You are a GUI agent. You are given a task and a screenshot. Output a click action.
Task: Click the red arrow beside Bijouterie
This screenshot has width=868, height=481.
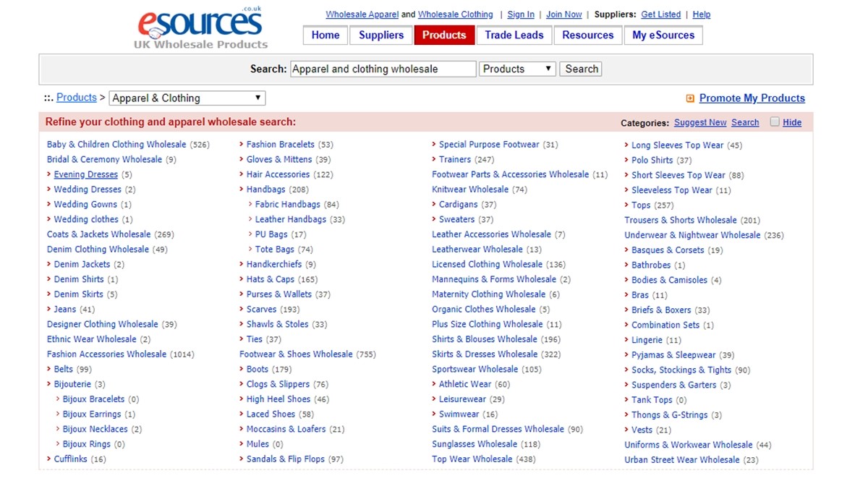[49, 384]
